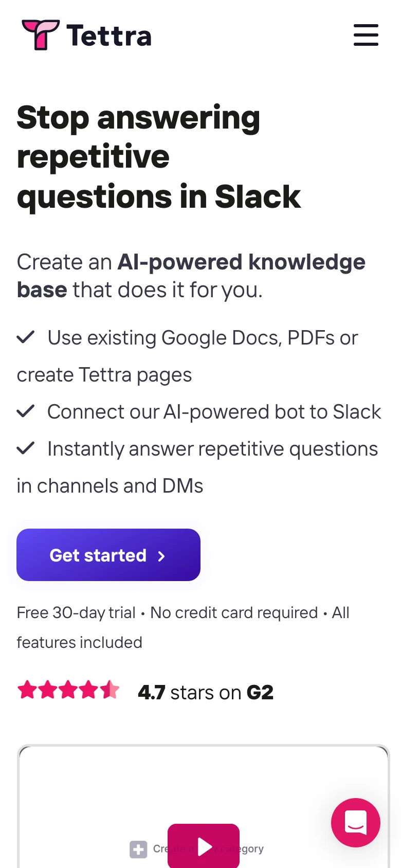Click the bold AI-powered knowledge base text
Viewport: 401px width, 868px height.
tap(242, 263)
